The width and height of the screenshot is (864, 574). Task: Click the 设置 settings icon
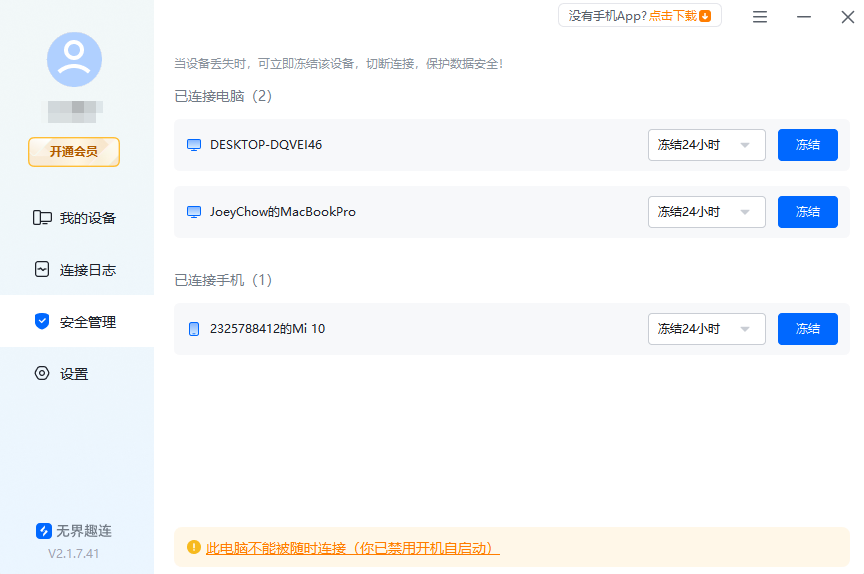tap(42, 374)
